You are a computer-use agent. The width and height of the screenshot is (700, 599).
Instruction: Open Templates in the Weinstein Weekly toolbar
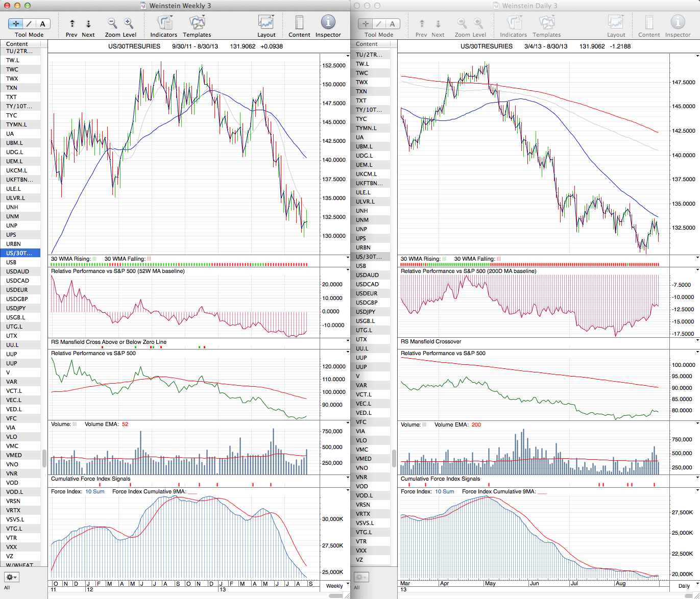197,23
